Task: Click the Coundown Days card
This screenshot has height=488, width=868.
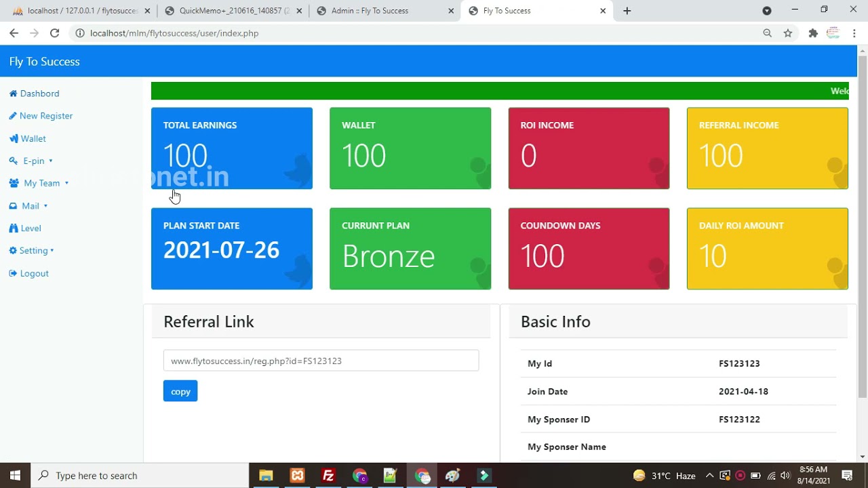Action: pyautogui.click(x=589, y=249)
